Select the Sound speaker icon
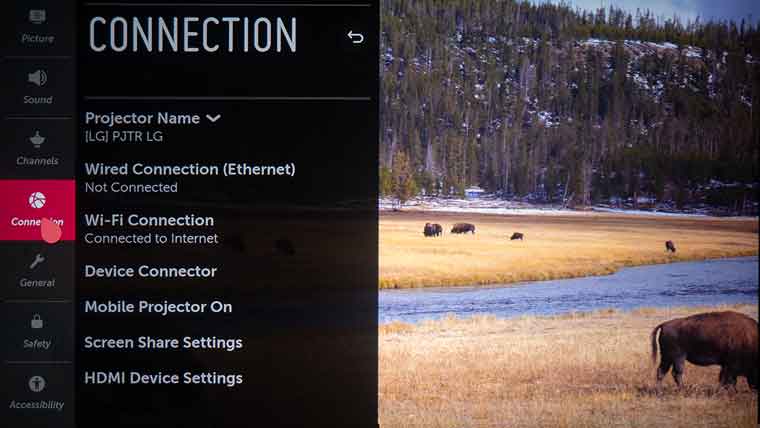This screenshot has width=760, height=428. coord(37,78)
